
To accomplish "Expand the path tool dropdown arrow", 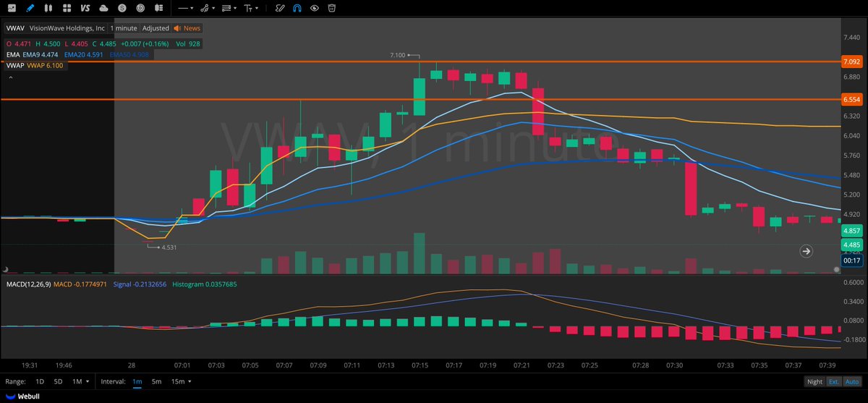I will pos(213,9).
